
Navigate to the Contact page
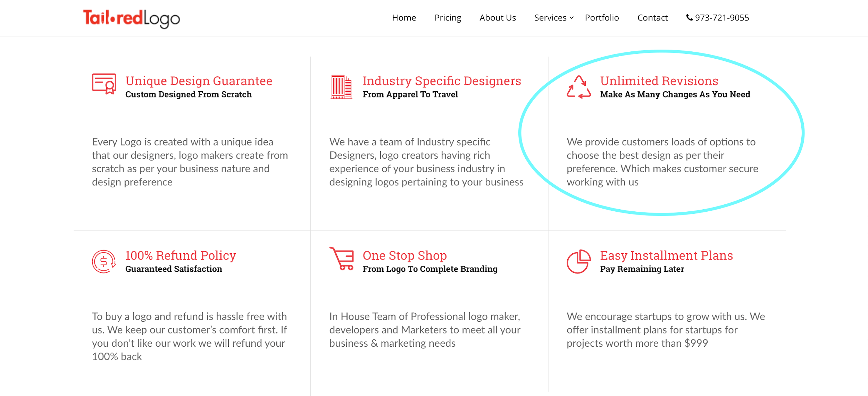pyautogui.click(x=652, y=18)
